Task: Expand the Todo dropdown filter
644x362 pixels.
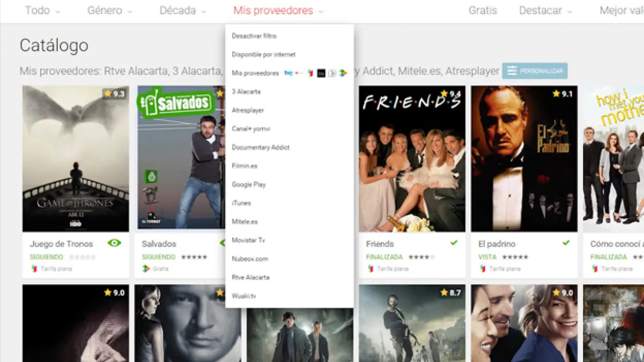Action: coord(42,11)
